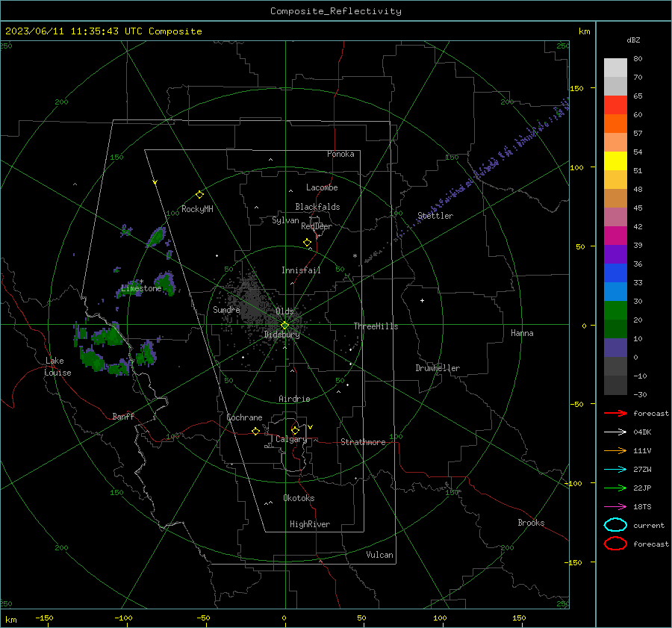Screen dimensions: 672x628
Task: Click the ThreeHills label
Action: click(x=376, y=326)
